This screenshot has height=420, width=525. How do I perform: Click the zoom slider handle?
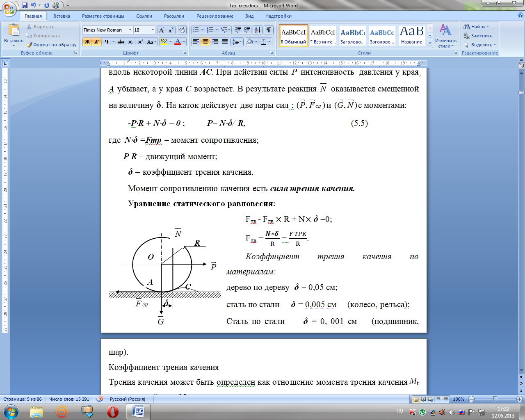[x=495, y=399]
